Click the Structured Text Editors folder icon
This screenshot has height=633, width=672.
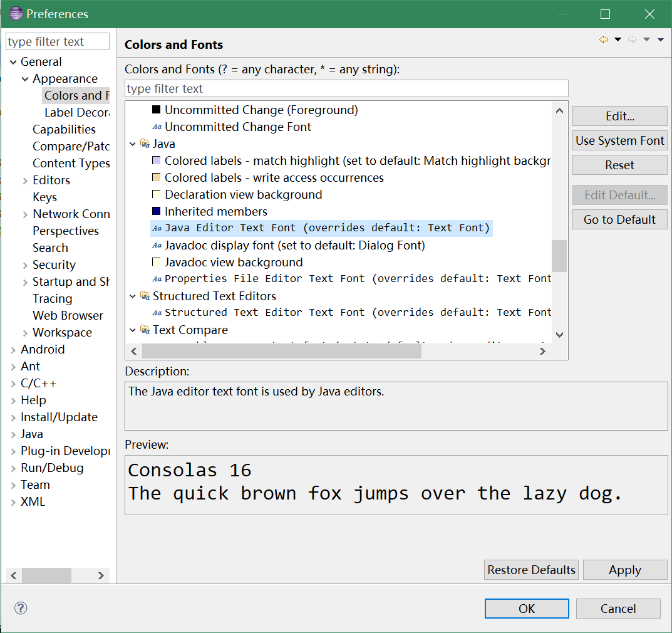tap(145, 296)
